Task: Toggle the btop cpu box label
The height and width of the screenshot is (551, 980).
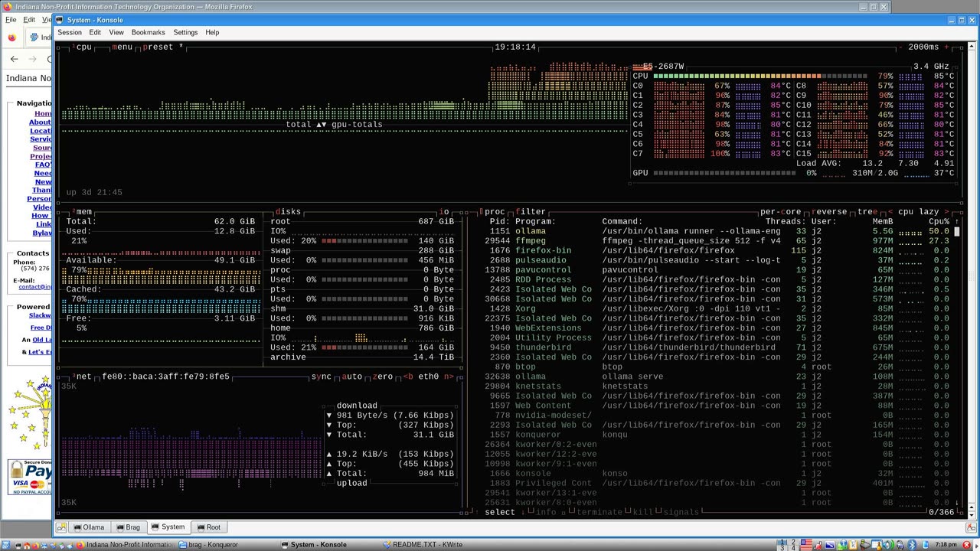Action: click(x=81, y=47)
